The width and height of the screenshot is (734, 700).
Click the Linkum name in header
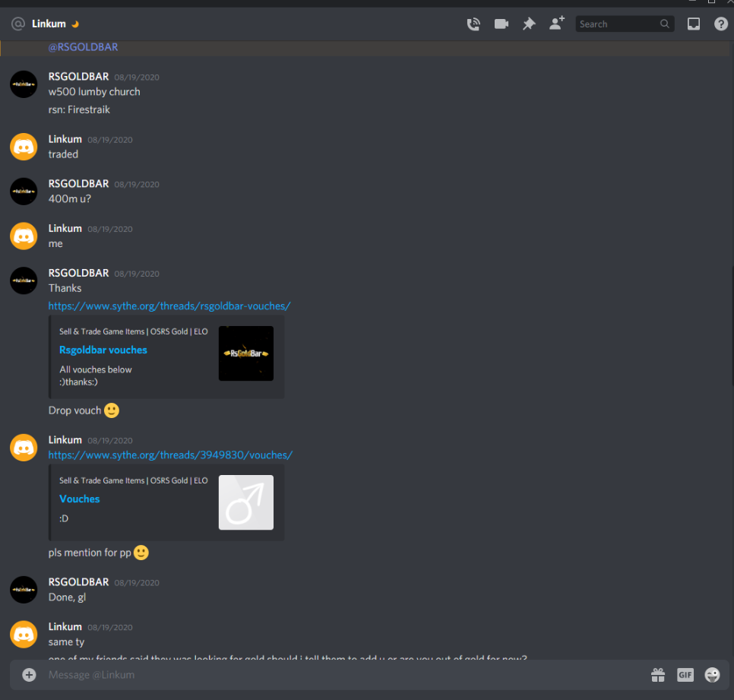(x=49, y=24)
